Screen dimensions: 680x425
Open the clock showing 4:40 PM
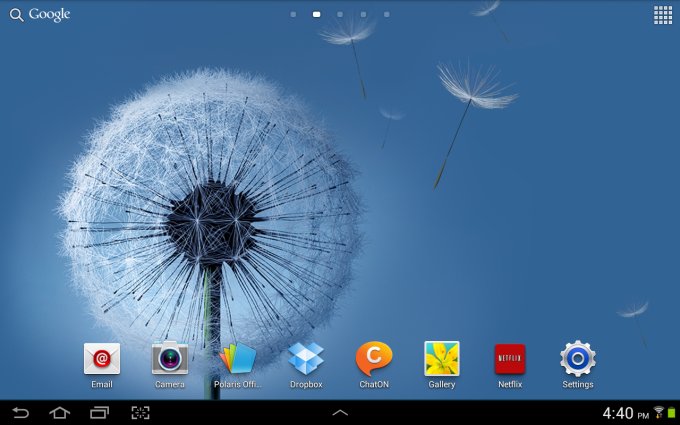[625, 413]
